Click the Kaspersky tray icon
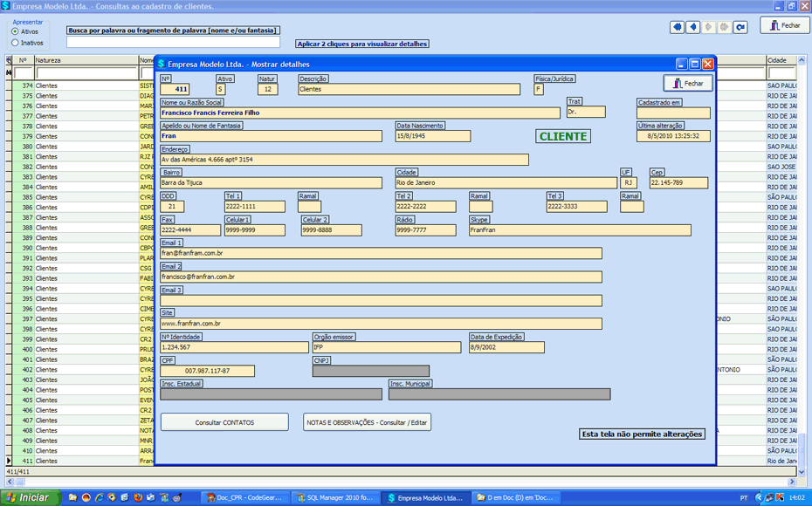 [x=780, y=498]
